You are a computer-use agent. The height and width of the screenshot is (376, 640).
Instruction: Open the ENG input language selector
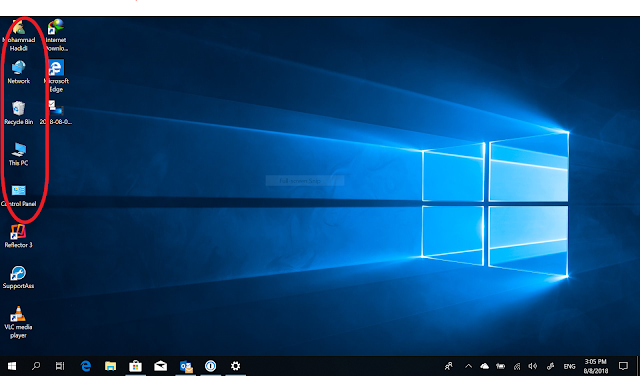coord(569,366)
